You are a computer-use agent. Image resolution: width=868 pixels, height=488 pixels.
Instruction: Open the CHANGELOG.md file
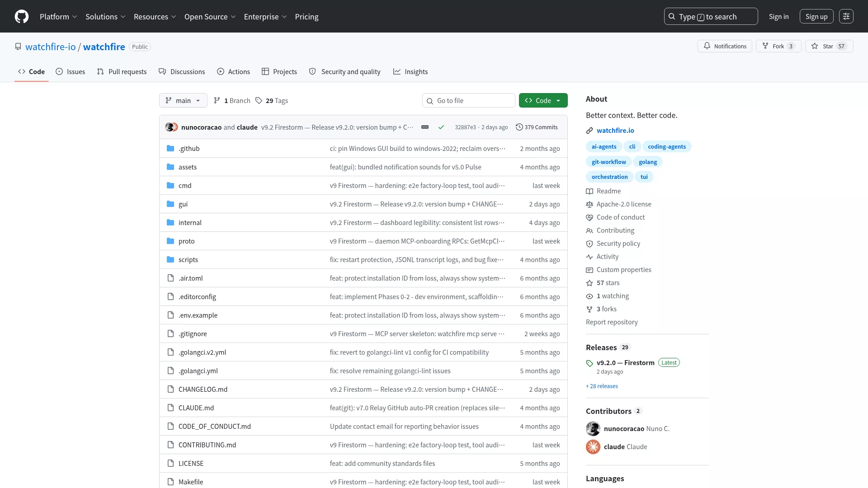tap(203, 389)
